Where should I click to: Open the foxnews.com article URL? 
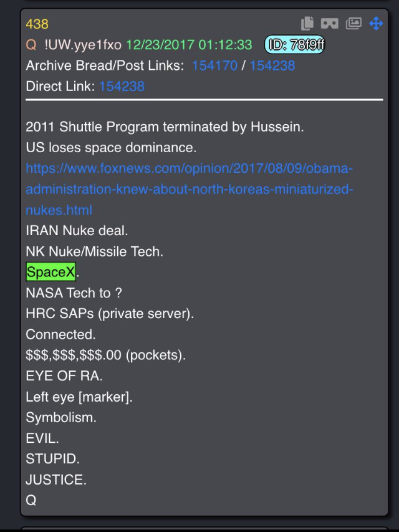point(190,189)
